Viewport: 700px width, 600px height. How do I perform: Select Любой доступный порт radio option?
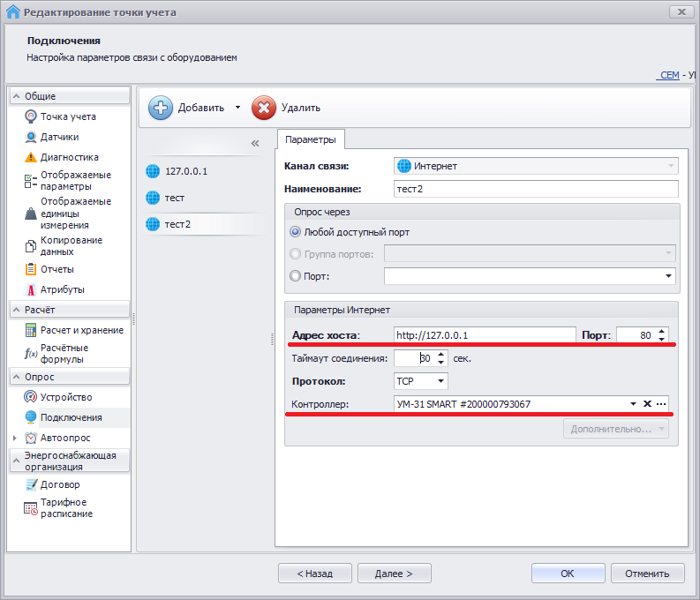(x=296, y=232)
